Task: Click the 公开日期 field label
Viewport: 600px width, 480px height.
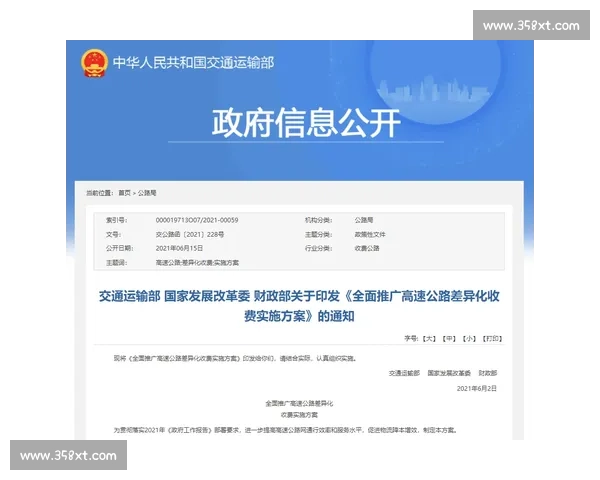Action: (x=120, y=248)
